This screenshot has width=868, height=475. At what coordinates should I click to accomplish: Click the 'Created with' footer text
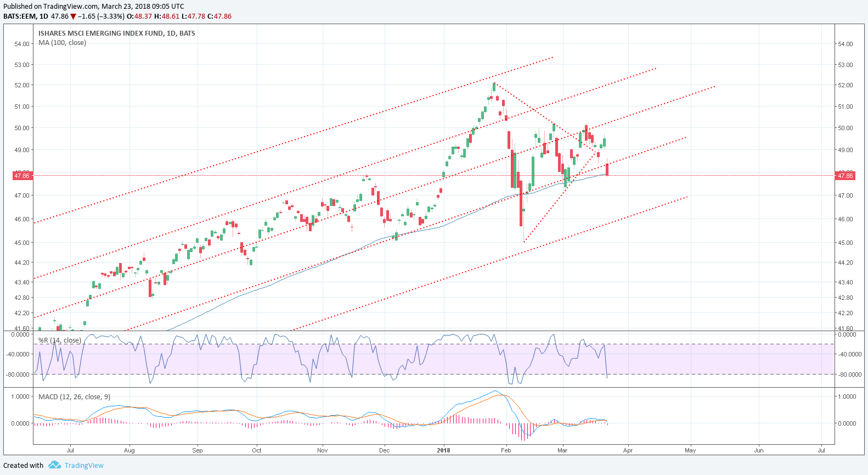24,466
